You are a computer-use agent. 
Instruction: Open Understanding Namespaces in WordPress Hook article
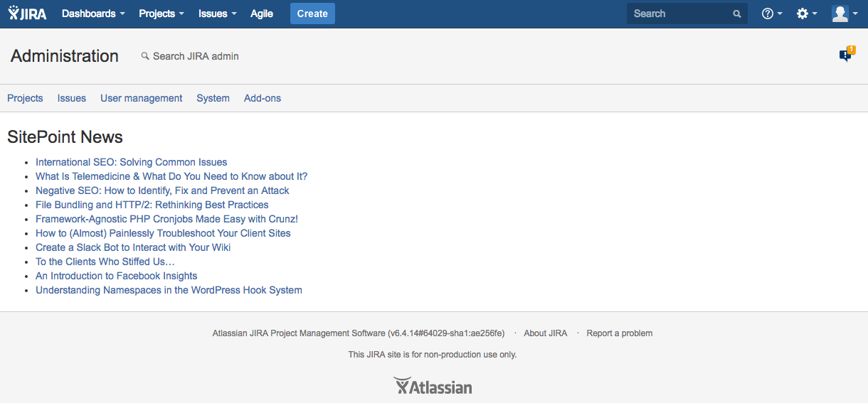169,290
